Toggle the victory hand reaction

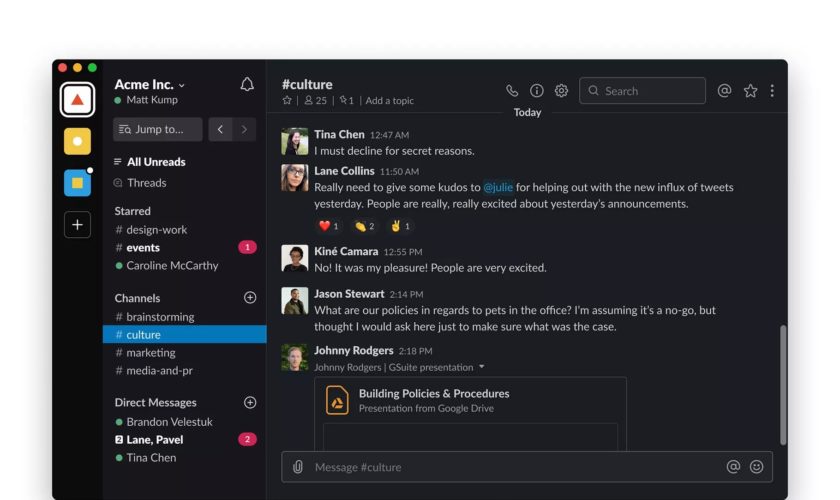click(x=400, y=226)
